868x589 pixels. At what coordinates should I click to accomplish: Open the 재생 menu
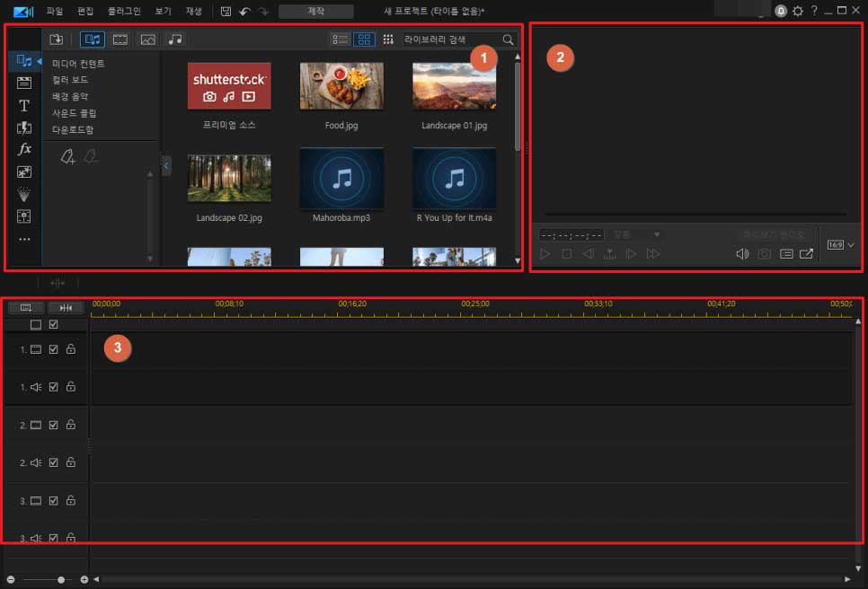194,11
